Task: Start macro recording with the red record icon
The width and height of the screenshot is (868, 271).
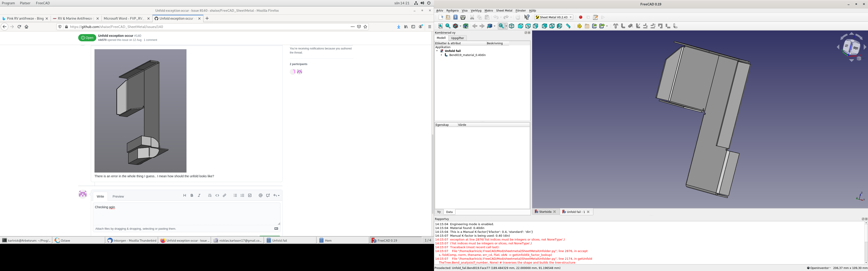Action: [x=580, y=17]
